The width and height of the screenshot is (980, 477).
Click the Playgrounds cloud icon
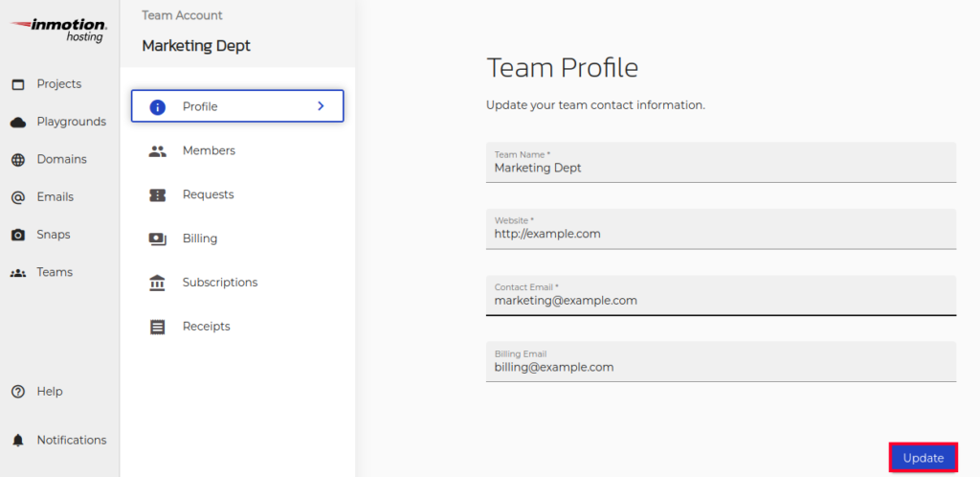point(18,122)
